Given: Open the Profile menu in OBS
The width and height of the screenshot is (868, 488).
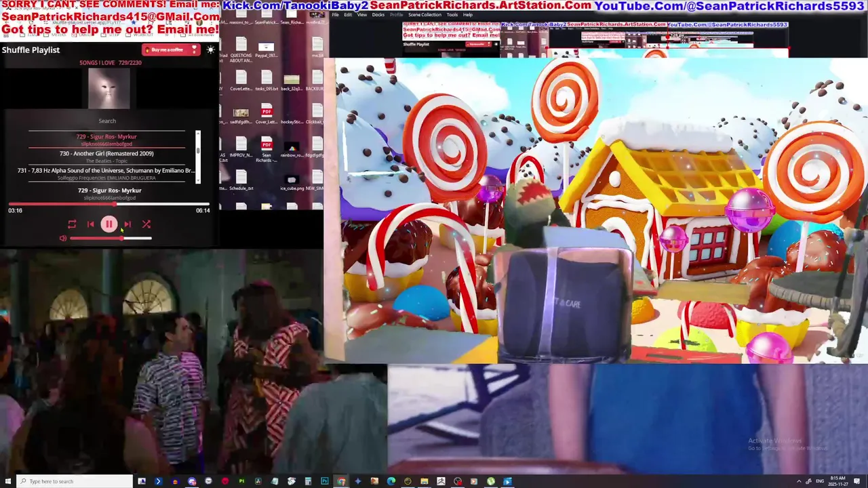Looking at the screenshot, I should [396, 15].
